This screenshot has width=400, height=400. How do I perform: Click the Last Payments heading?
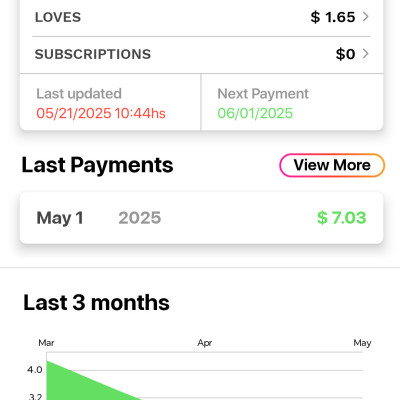pos(97,165)
